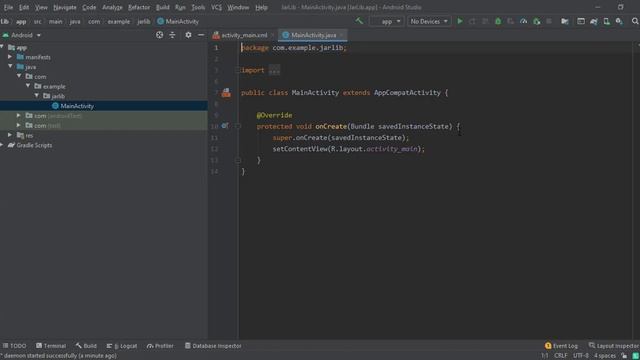640x360 pixels.
Task: Open the TODO tool window
Action: (x=15, y=346)
